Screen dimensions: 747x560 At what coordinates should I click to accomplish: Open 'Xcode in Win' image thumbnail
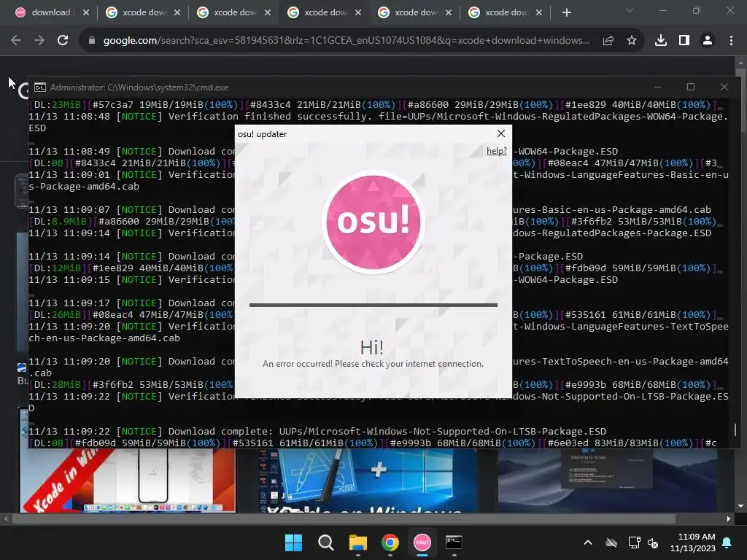[x=128, y=481]
